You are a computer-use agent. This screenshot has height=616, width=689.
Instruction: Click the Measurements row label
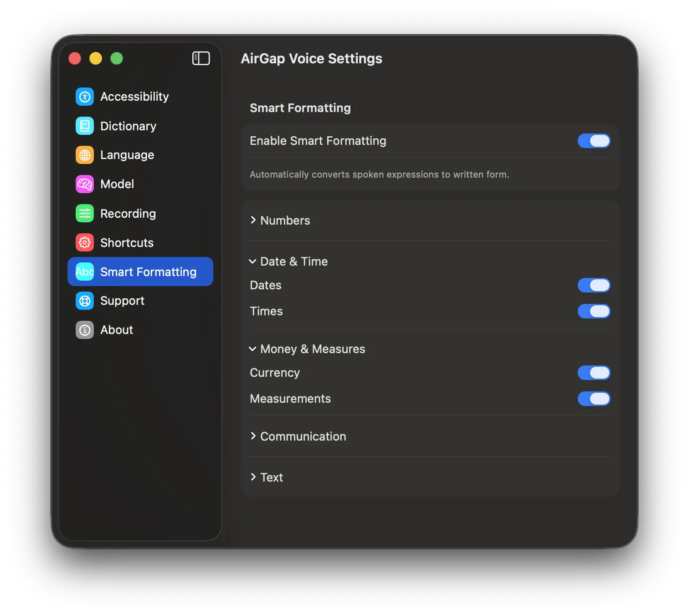290,399
